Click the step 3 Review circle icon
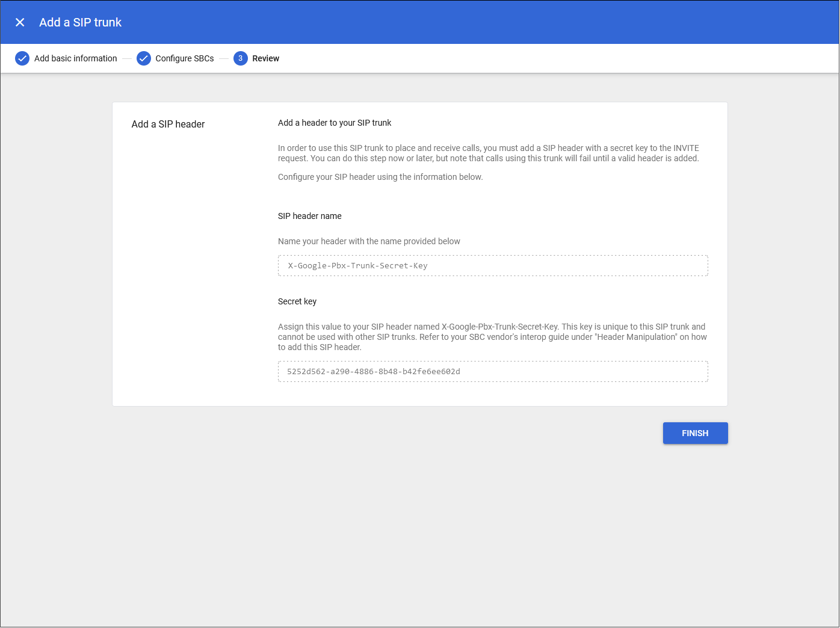Image resolution: width=840 pixels, height=628 pixels. tap(241, 58)
